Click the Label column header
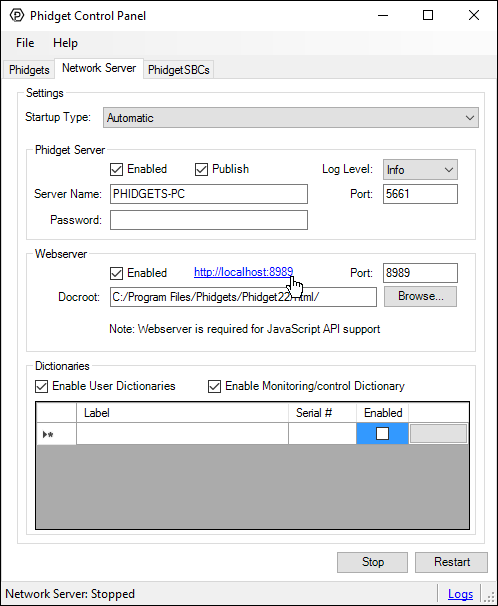Image resolution: width=498 pixels, height=606 pixels. coord(182,413)
